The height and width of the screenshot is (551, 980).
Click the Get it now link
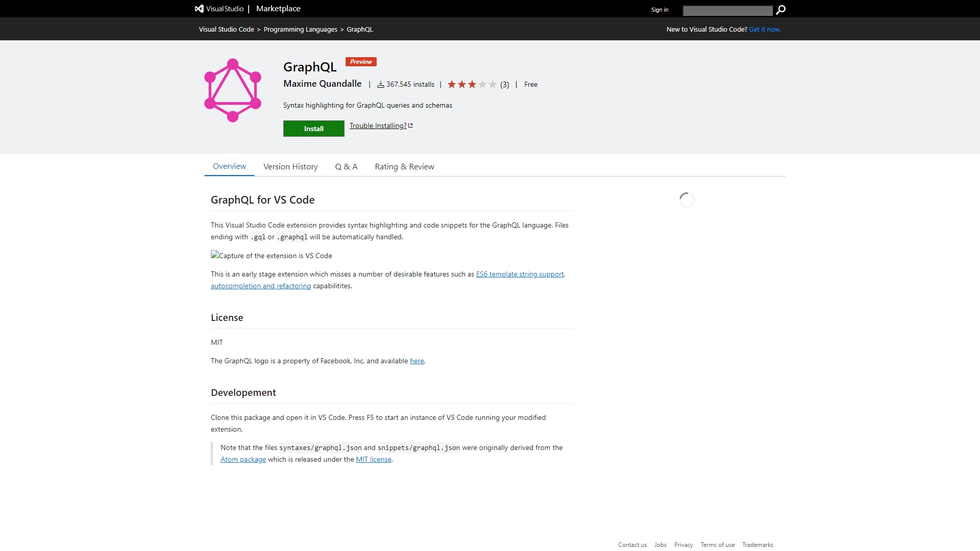[x=765, y=29]
